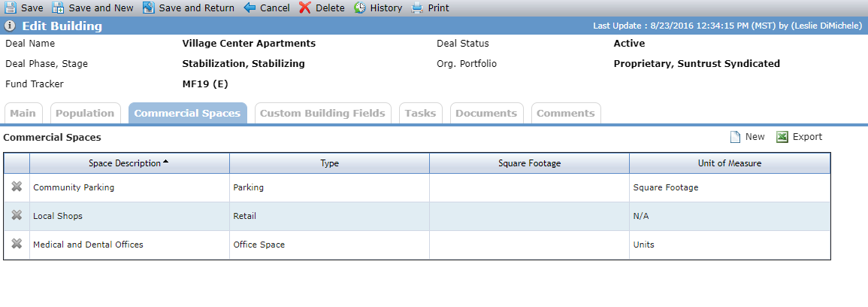Click the Cancel back arrow icon

[250, 8]
